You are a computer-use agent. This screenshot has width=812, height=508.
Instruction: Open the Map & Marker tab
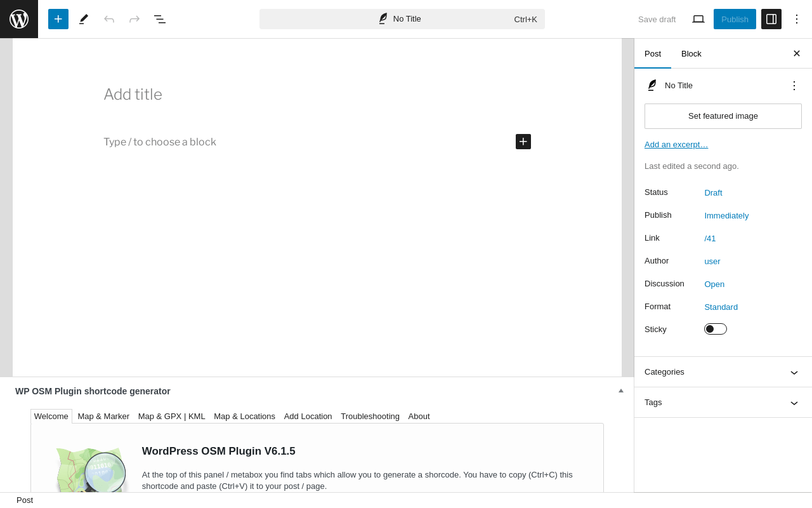pyautogui.click(x=103, y=417)
